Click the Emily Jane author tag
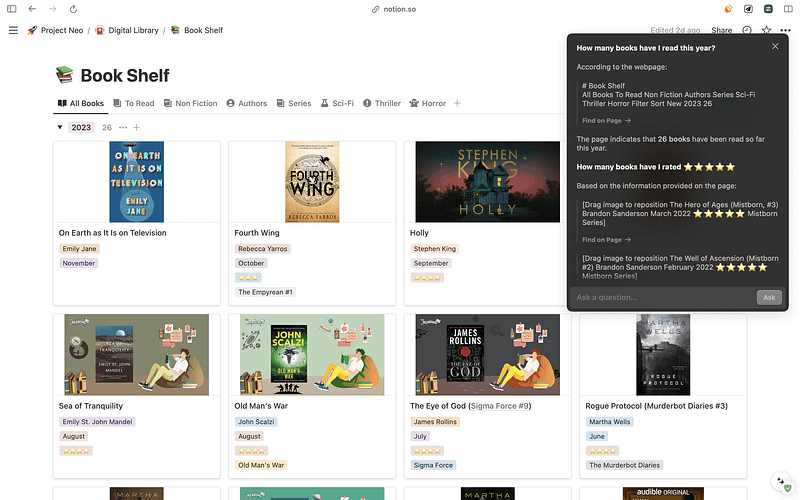The width and height of the screenshot is (800, 500). click(x=79, y=248)
